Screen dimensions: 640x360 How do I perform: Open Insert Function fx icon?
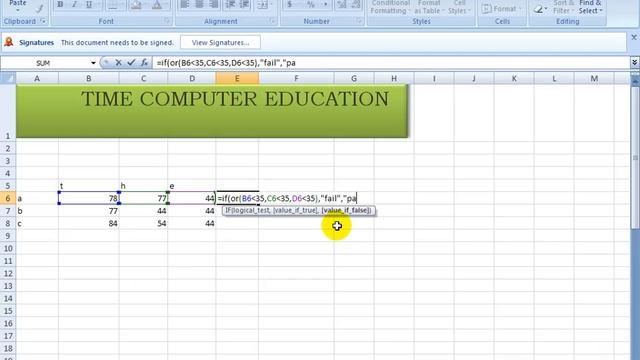point(144,62)
